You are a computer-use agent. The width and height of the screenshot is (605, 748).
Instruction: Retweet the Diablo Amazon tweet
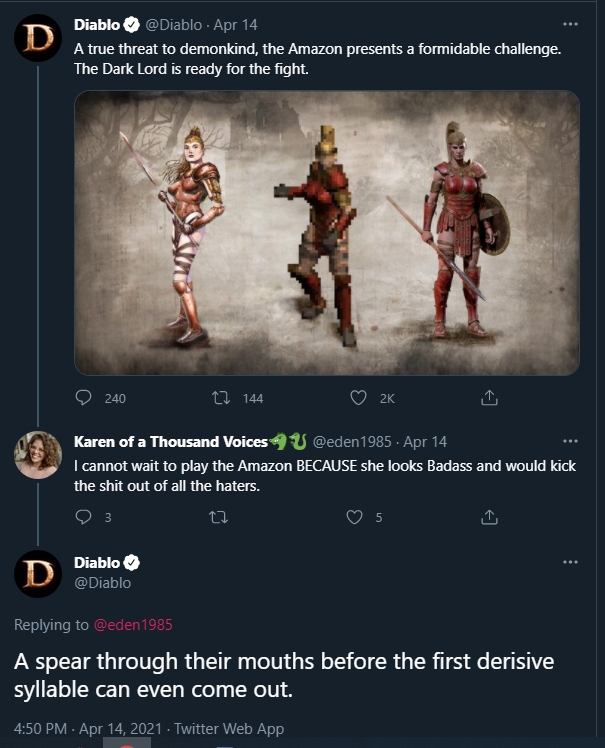[221, 398]
